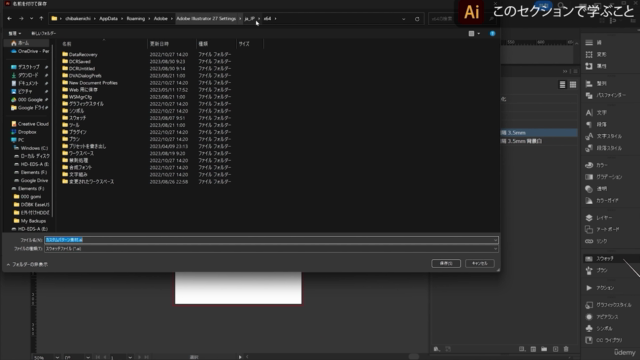640x360 pixels.
Task: Open the file name history dropdown arrow
Action: tap(495, 240)
